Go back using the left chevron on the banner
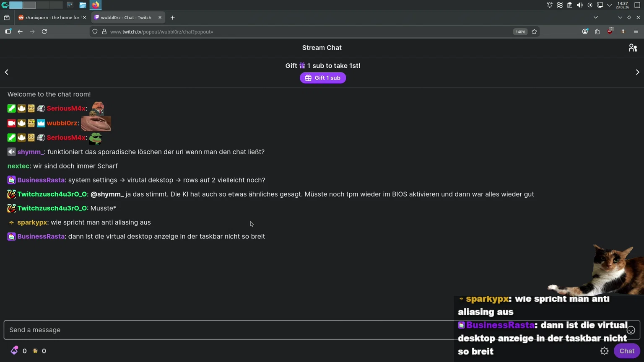 pyautogui.click(x=6, y=72)
